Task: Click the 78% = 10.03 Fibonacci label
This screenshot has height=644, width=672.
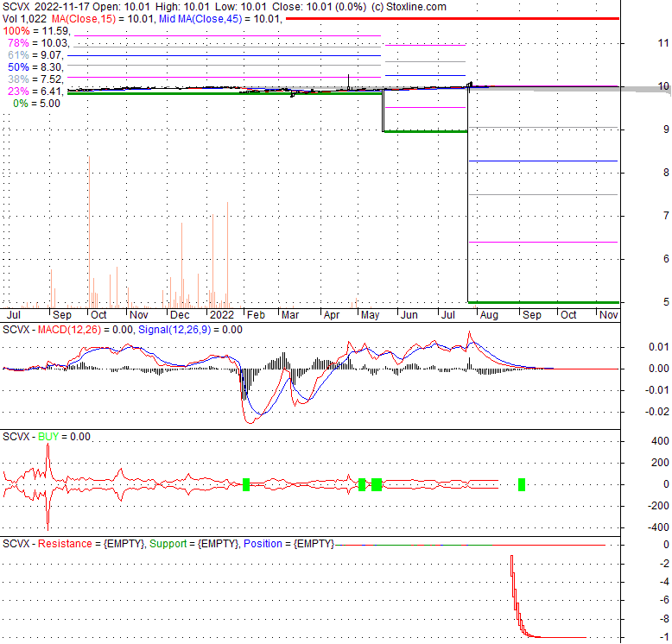Action: pyautogui.click(x=39, y=43)
